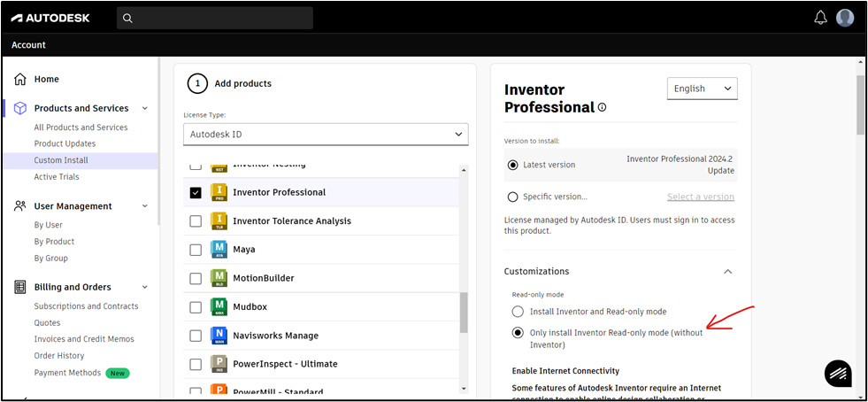Open the Payment Methods link
Screen dimensions: 868x402
tap(67, 373)
